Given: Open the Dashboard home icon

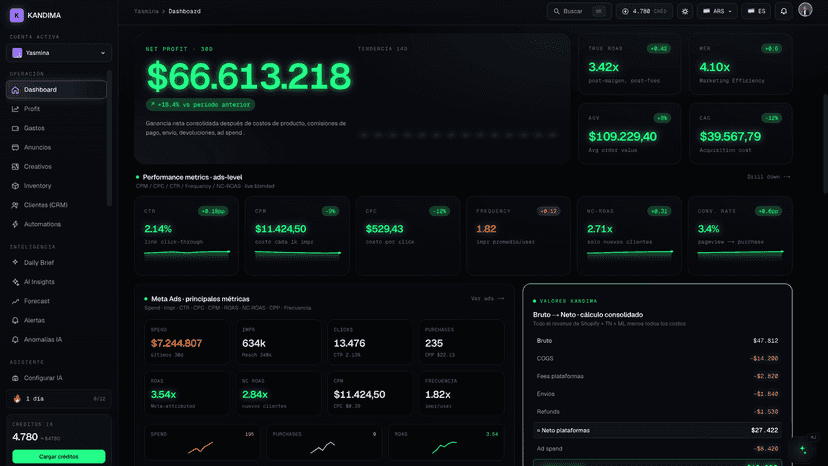Looking at the screenshot, I should 15,90.
